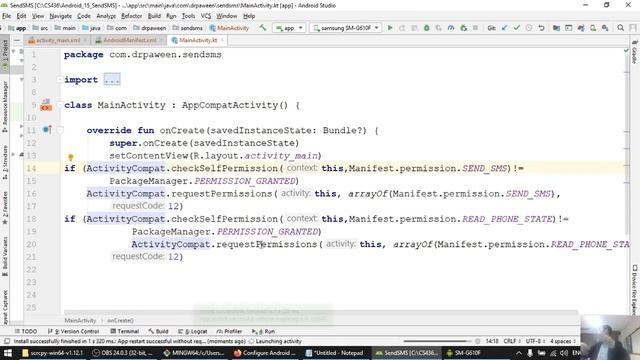The width and height of the screenshot is (640, 360).
Task: Run the app with green play button
Action: (x=390, y=28)
